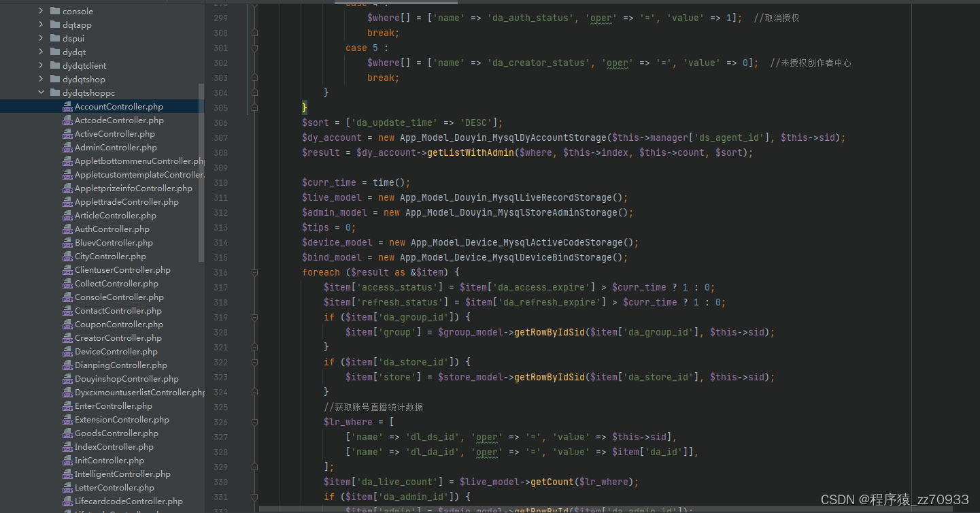Select ExtensionController.php in the tree
The height and width of the screenshot is (513, 980).
click(x=122, y=419)
